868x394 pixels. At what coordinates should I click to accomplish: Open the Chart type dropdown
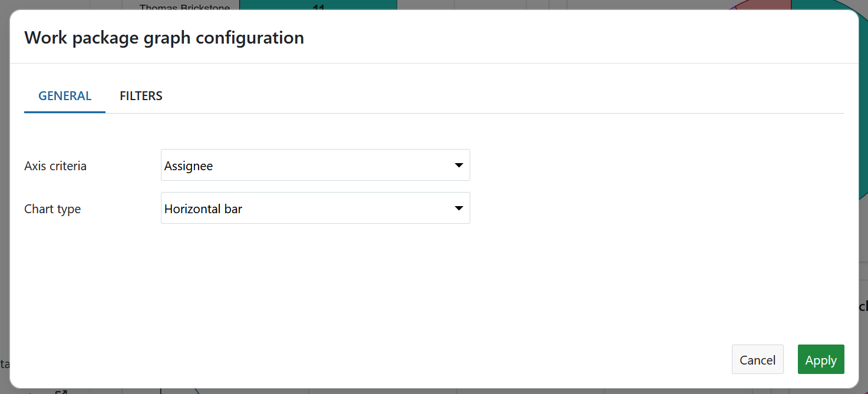[x=315, y=208]
